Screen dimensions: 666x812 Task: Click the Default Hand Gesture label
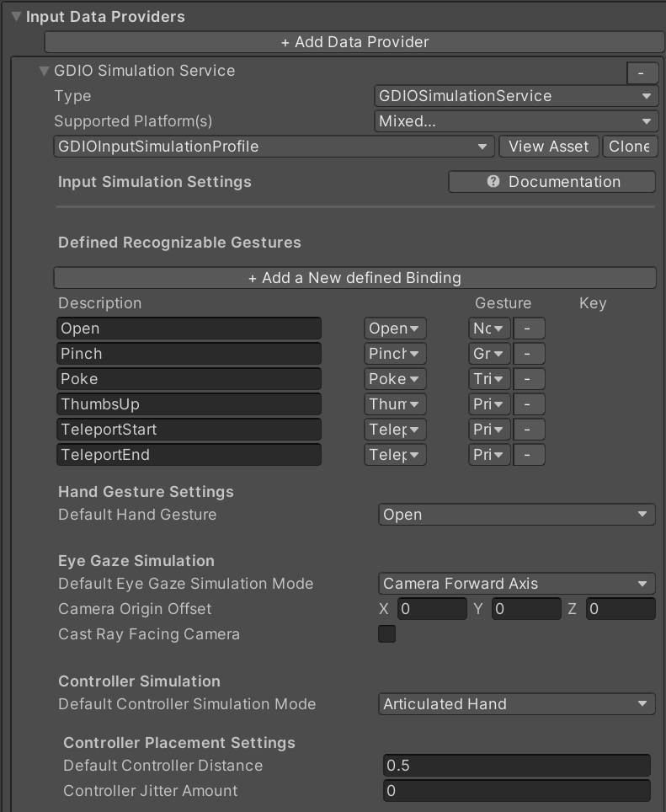tap(137, 515)
